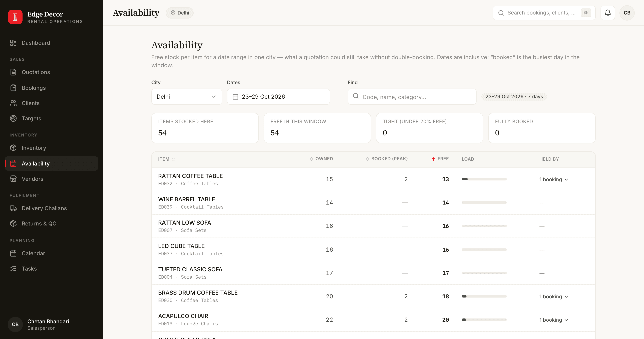Open Targets page
This screenshot has height=339, width=644.
click(x=52, y=118)
